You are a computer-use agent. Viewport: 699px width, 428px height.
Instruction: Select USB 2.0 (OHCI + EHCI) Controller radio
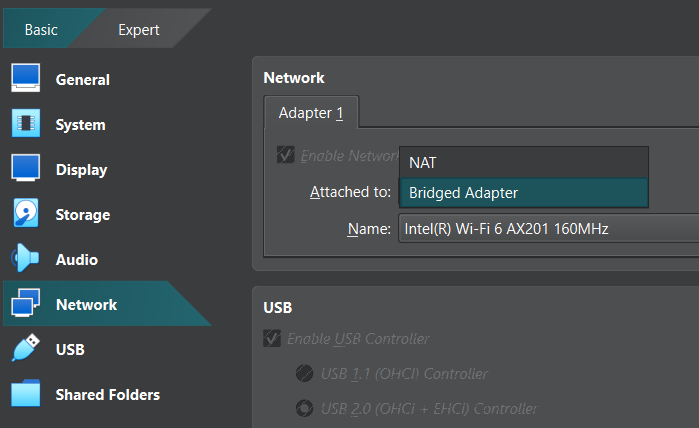pos(304,408)
